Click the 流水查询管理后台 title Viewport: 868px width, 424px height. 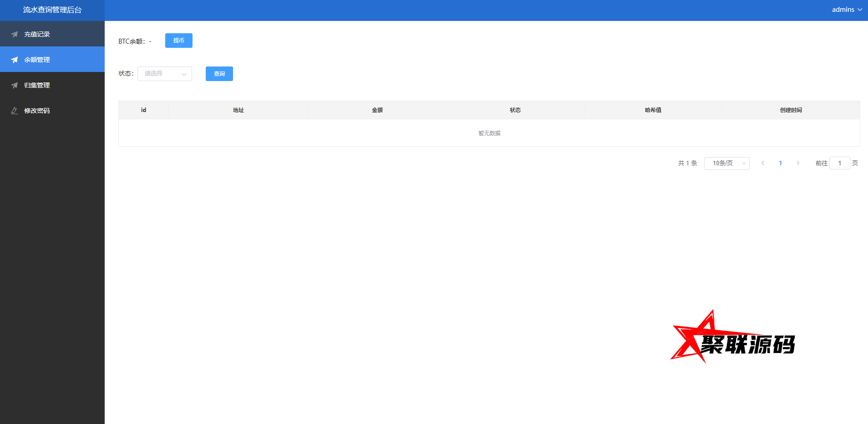pyautogui.click(x=52, y=10)
